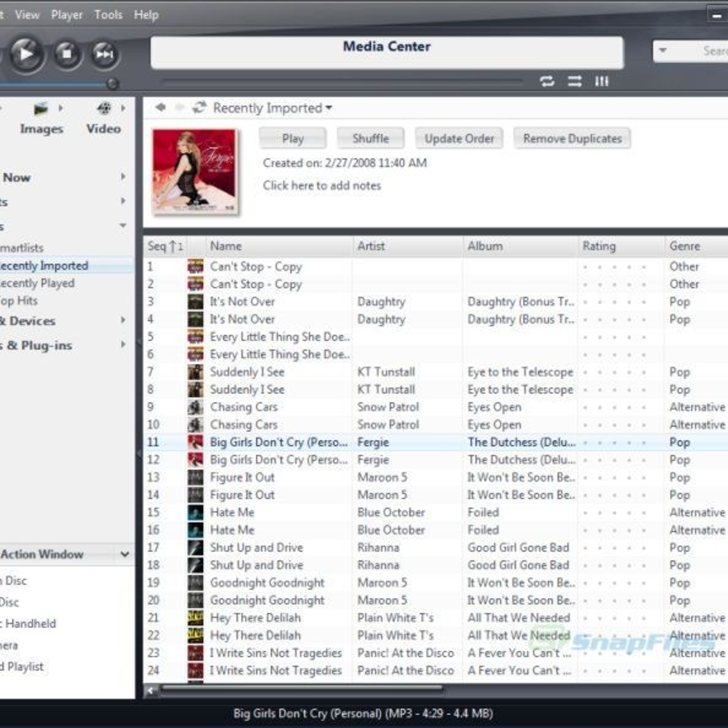Expand the arrow next to Video icon

(123, 108)
